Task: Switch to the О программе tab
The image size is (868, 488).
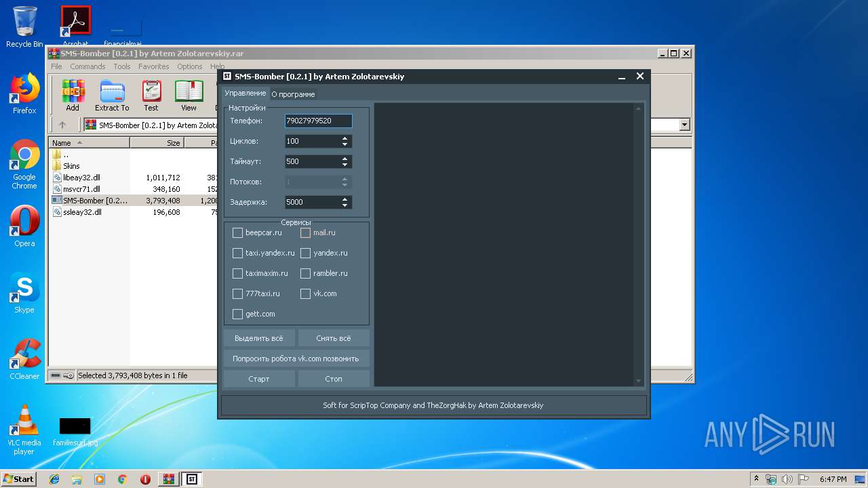Action: click(293, 94)
